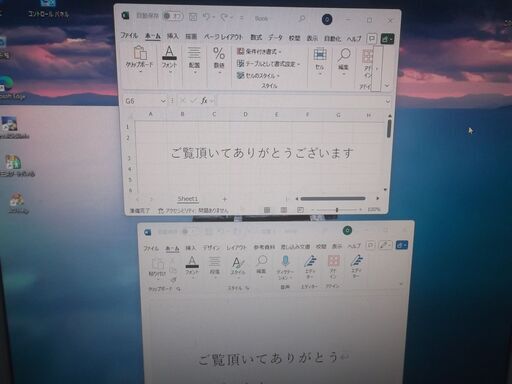
Task: Click the アドイン icon in the Excel ribbon
Action: [x=367, y=64]
